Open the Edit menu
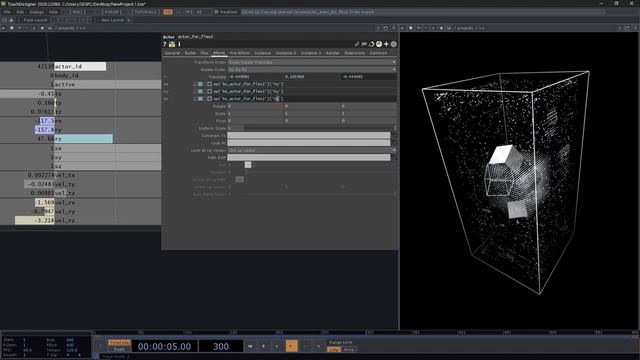The height and width of the screenshot is (360, 640). tap(20, 12)
